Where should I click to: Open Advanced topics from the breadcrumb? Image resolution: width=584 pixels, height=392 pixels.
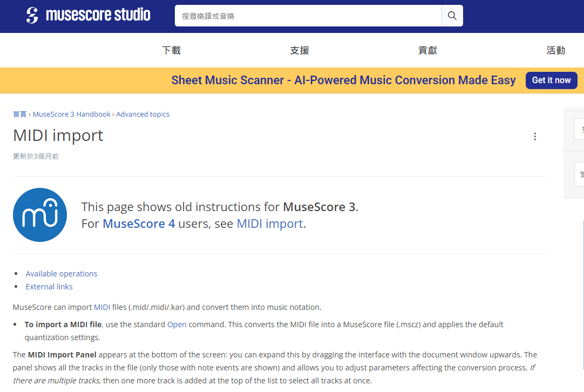(142, 114)
